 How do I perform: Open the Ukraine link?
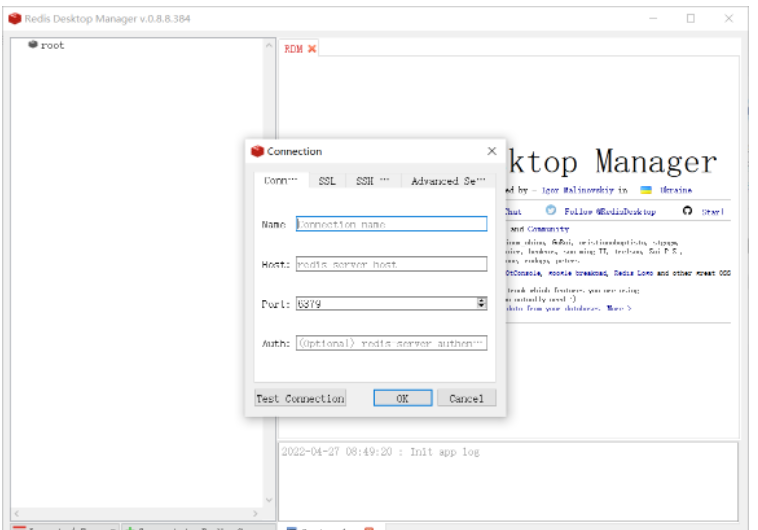pos(676,190)
